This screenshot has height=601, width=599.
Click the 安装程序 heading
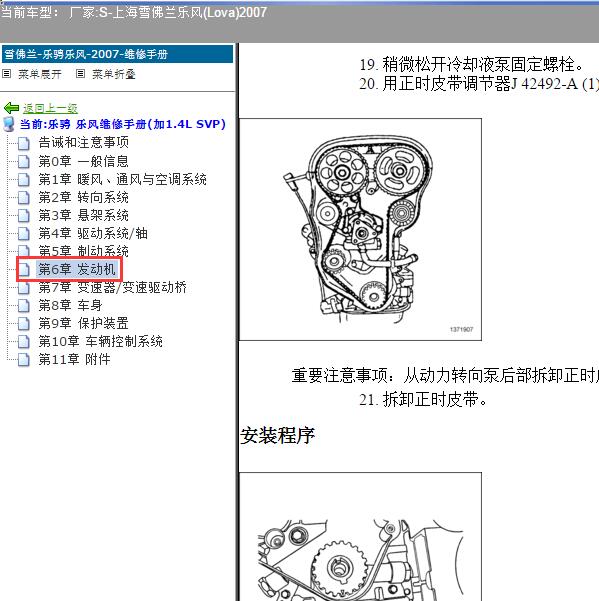click(277, 435)
